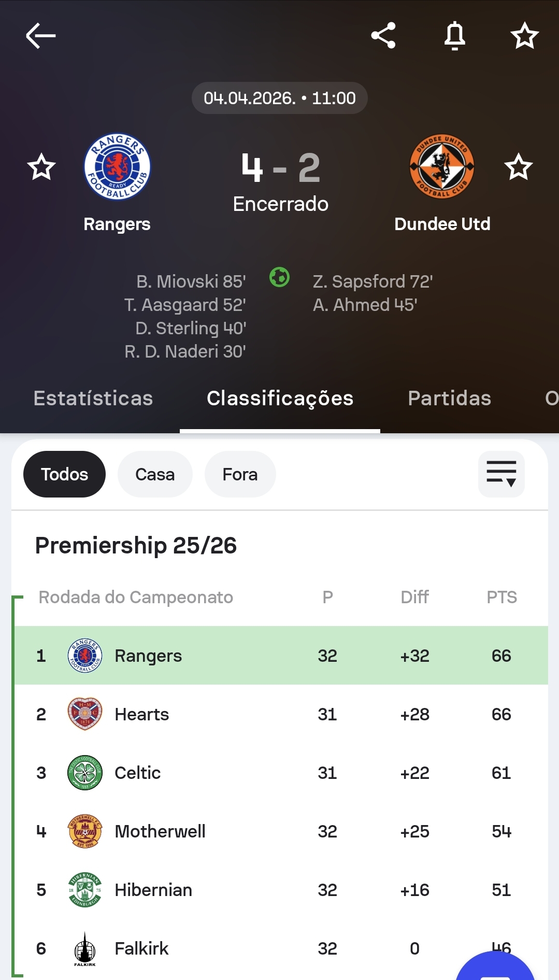Viewport: 559px width, 980px height.
Task: Tap the back arrow icon
Action: coord(41,36)
